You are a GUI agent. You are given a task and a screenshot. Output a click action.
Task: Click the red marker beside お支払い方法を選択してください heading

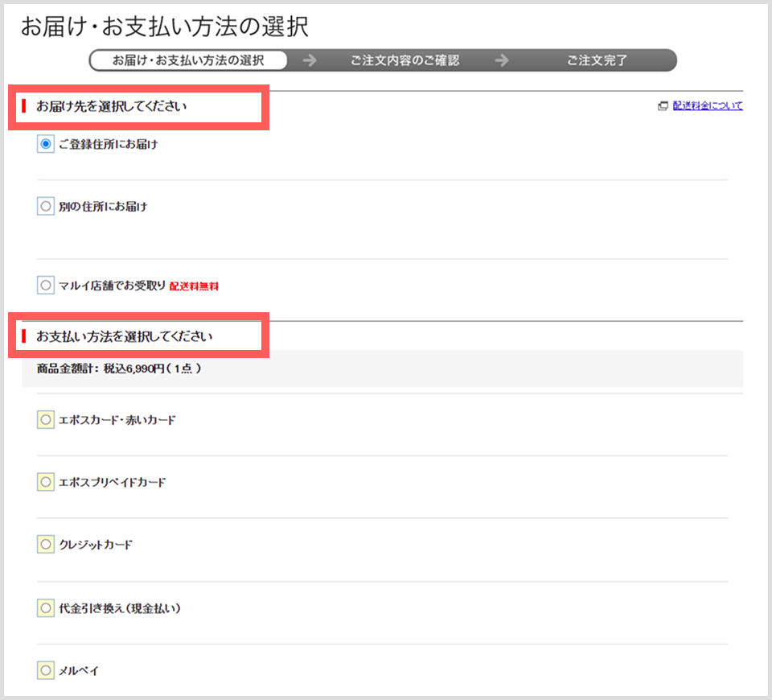24,336
